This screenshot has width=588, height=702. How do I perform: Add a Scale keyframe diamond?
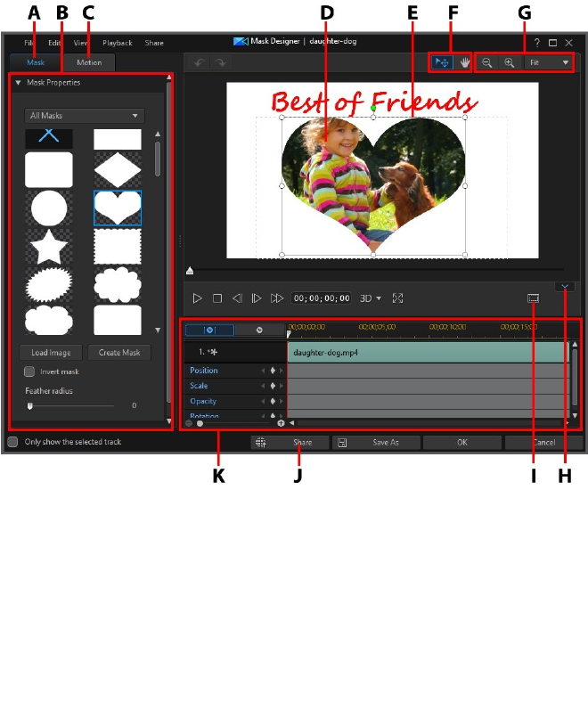[273, 386]
